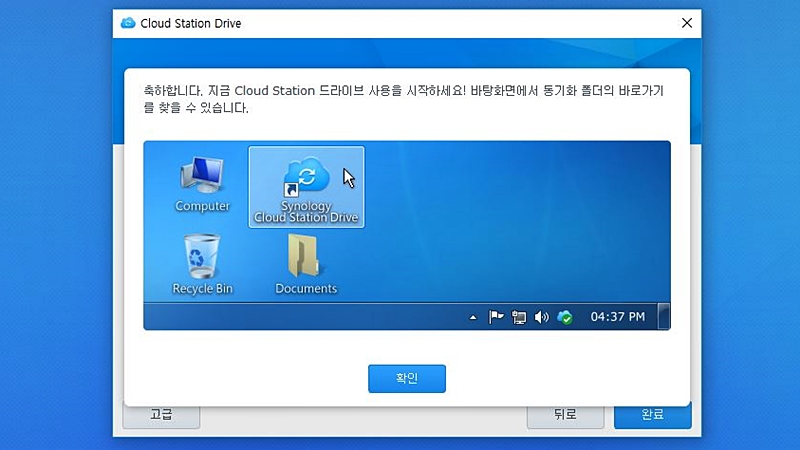
Task: Click the network tray icon
Action: [519, 317]
